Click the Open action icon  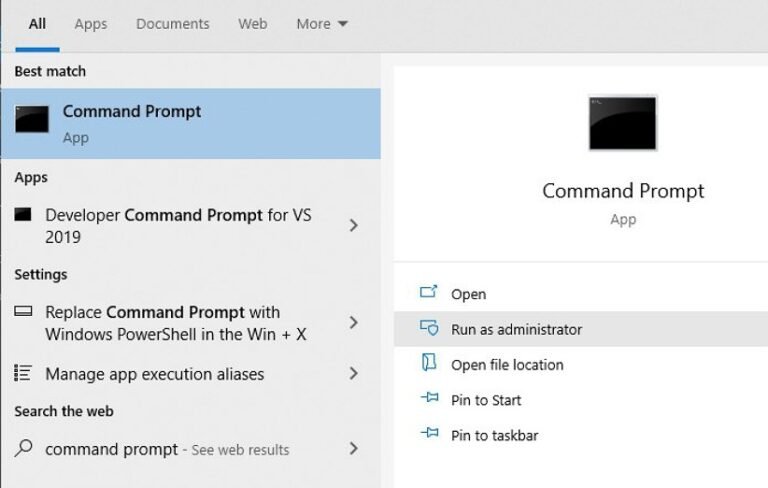pos(429,293)
